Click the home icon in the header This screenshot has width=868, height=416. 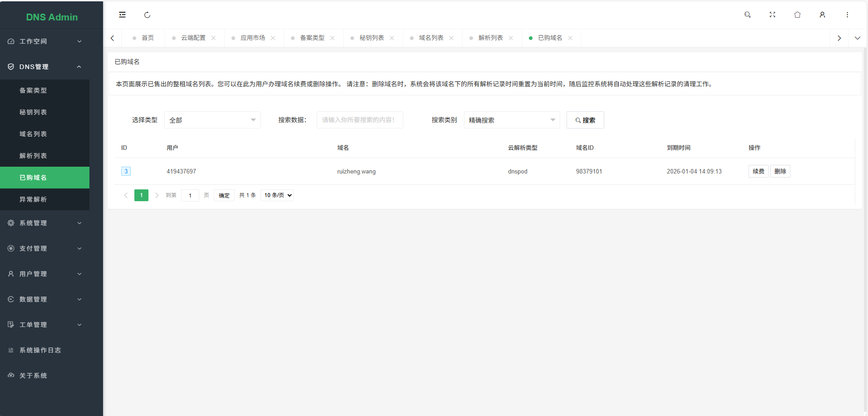(797, 15)
